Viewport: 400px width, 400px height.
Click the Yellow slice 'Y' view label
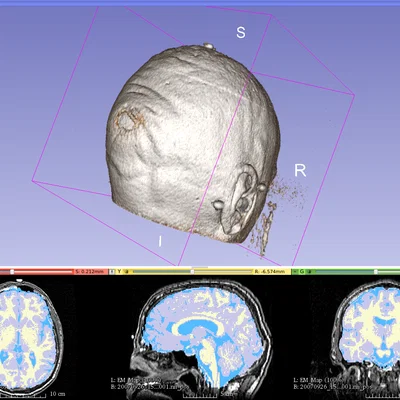(x=119, y=272)
